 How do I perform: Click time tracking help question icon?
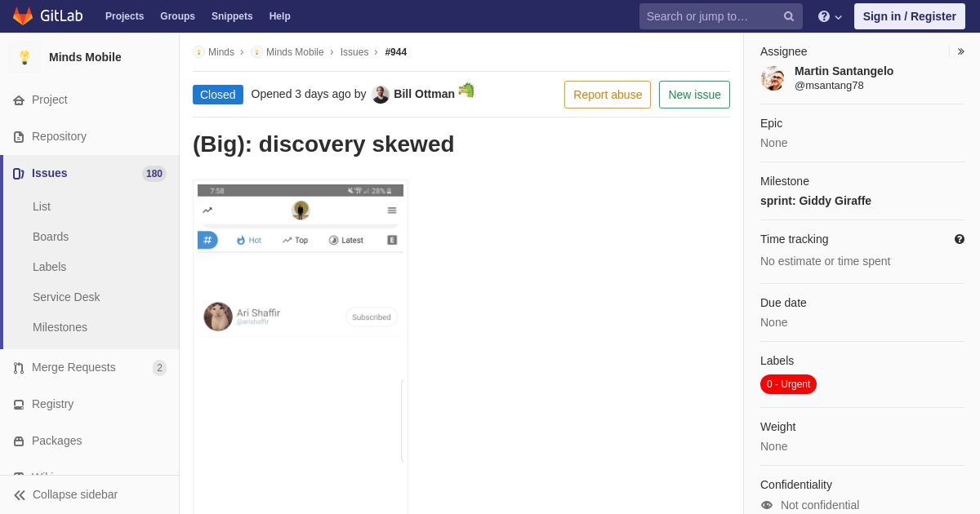(x=960, y=239)
